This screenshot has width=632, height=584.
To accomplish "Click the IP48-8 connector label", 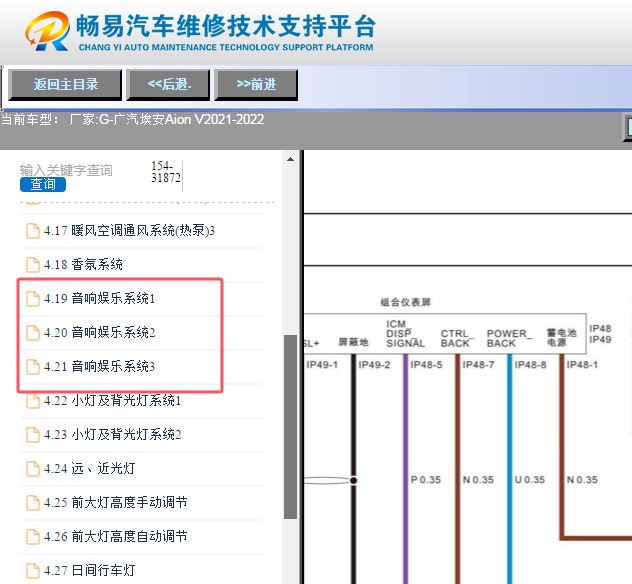I will pos(530,365).
